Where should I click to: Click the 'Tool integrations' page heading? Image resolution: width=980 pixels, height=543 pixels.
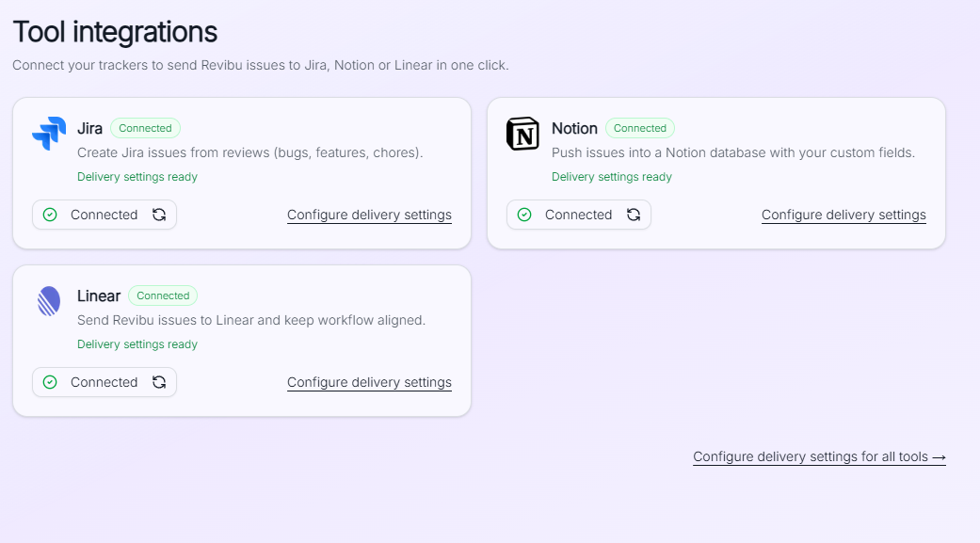coord(114,31)
